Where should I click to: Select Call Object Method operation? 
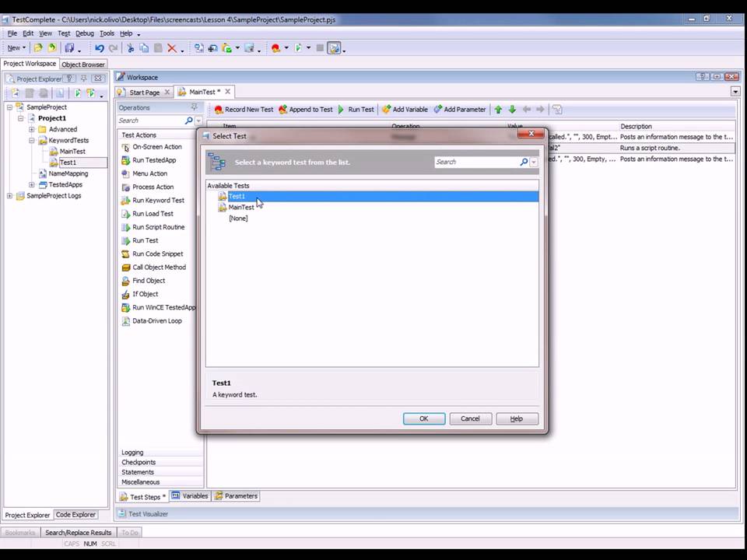(153, 268)
